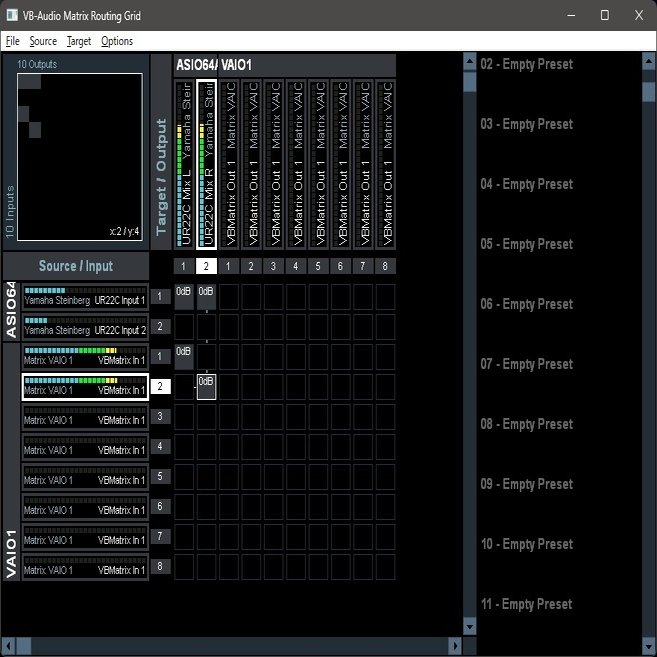Load the 02 - Empty Preset entry
657x657 pixels.
tap(527, 64)
